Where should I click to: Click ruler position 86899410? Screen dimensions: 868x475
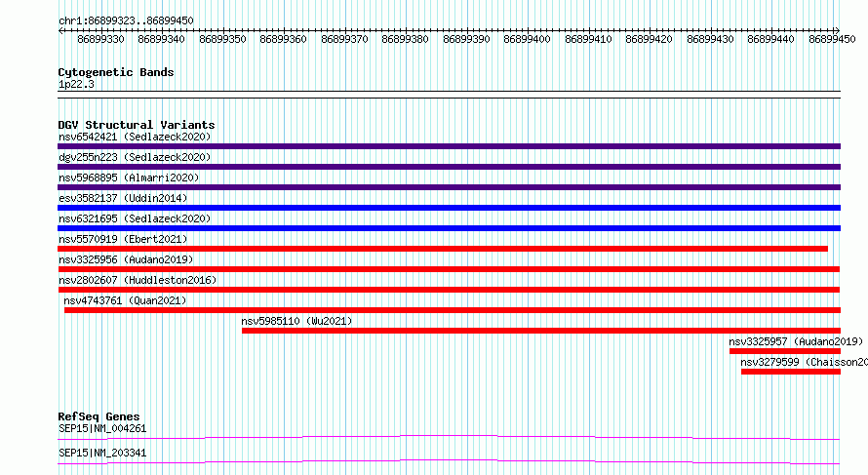(x=588, y=39)
